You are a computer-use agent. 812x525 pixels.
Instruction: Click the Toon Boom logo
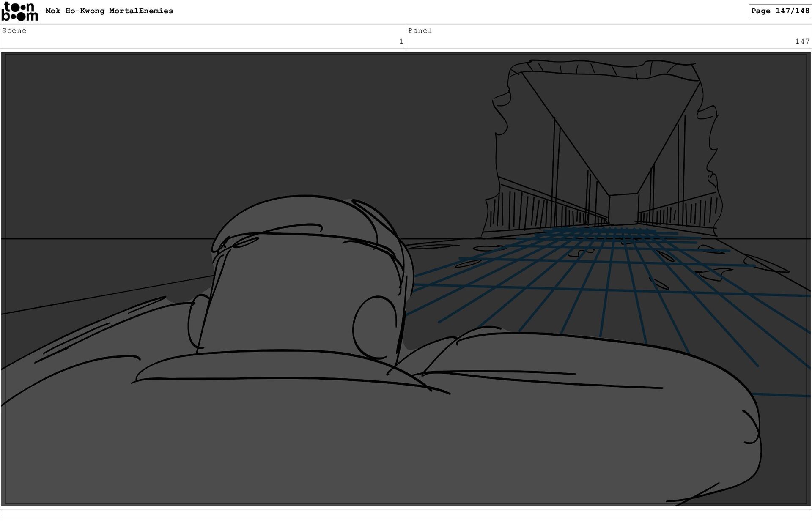click(19, 11)
